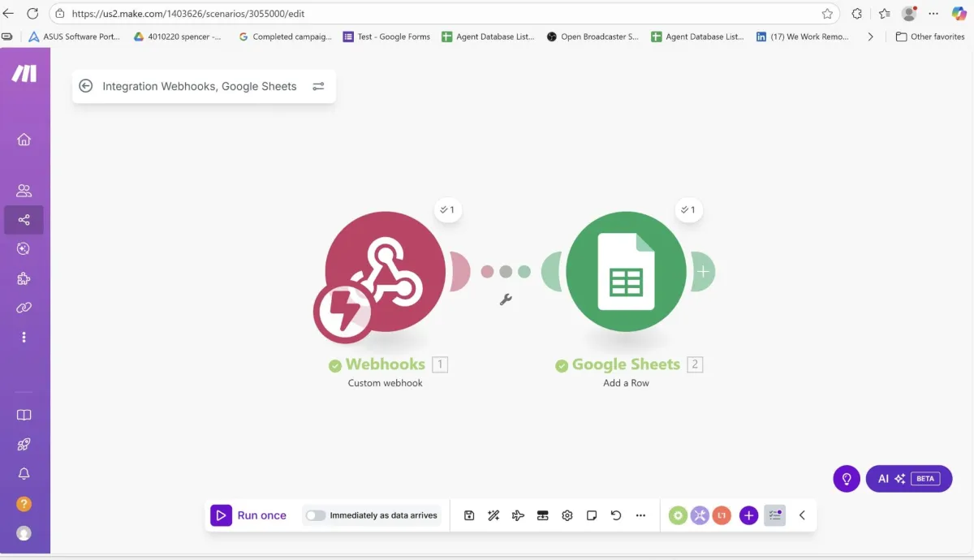Add another module with plus after Google Sheets
The height and width of the screenshot is (560, 974).
703,271
